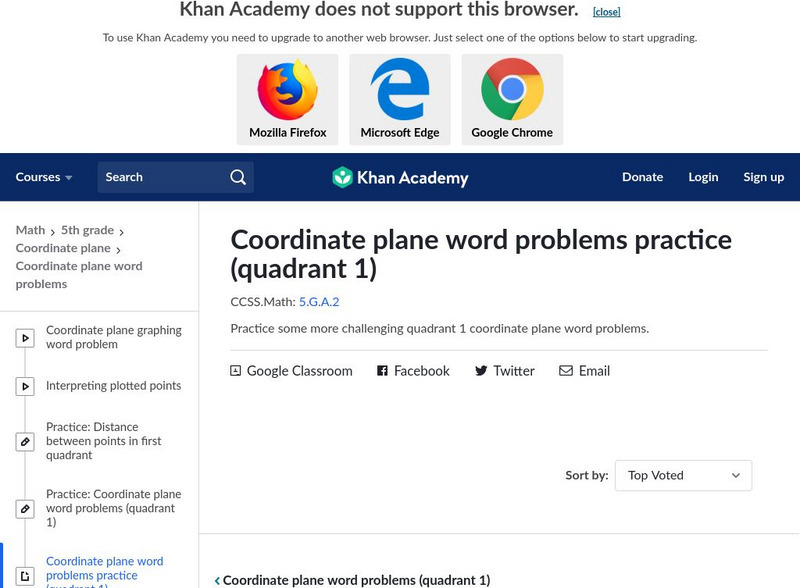Share via the Google Classroom icon
This screenshot has height=588, width=800.
coord(236,371)
